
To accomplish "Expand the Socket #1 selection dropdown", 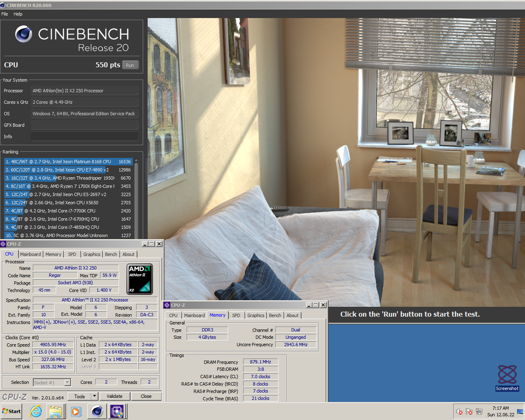I will click(x=68, y=382).
